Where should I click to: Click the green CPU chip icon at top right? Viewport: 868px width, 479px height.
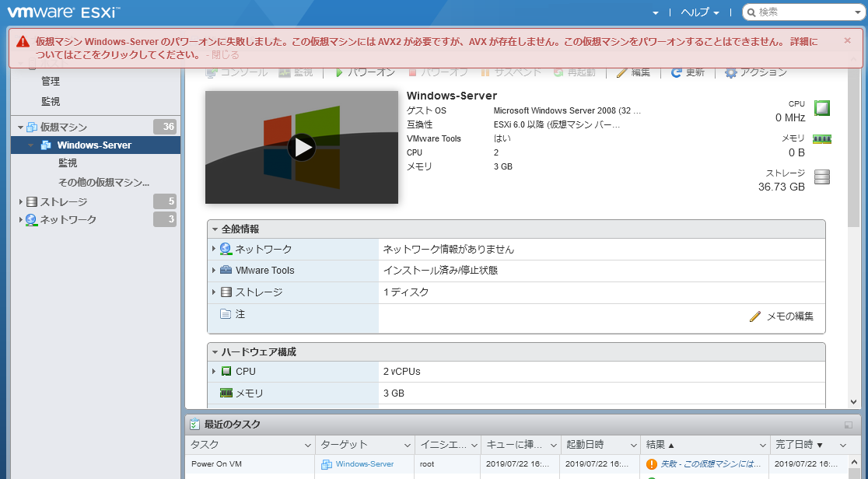click(x=822, y=107)
